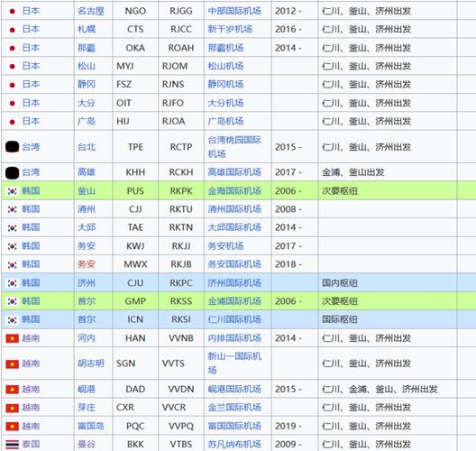Open the 台湾桃园国际机场 link
476x451 pixels.
tap(234, 147)
